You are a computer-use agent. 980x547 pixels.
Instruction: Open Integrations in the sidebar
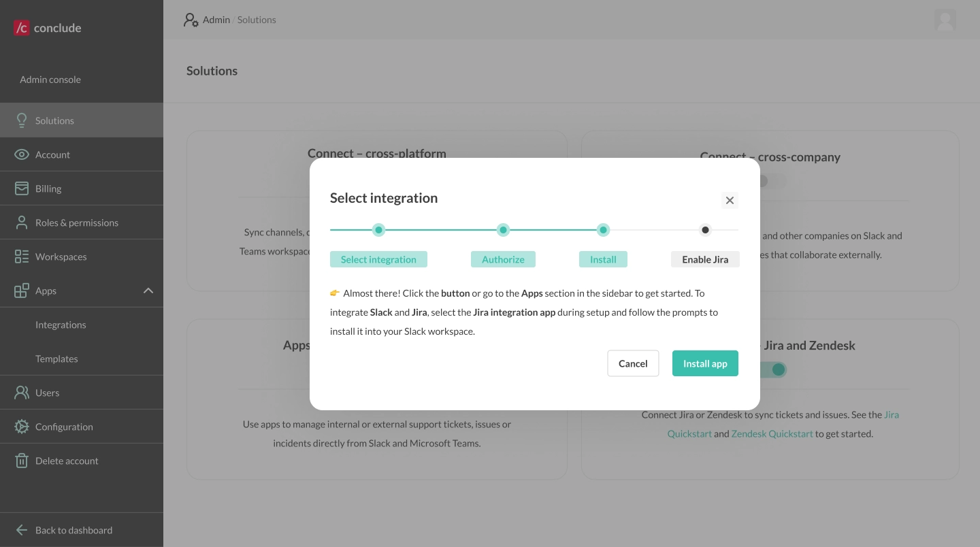click(x=61, y=325)
